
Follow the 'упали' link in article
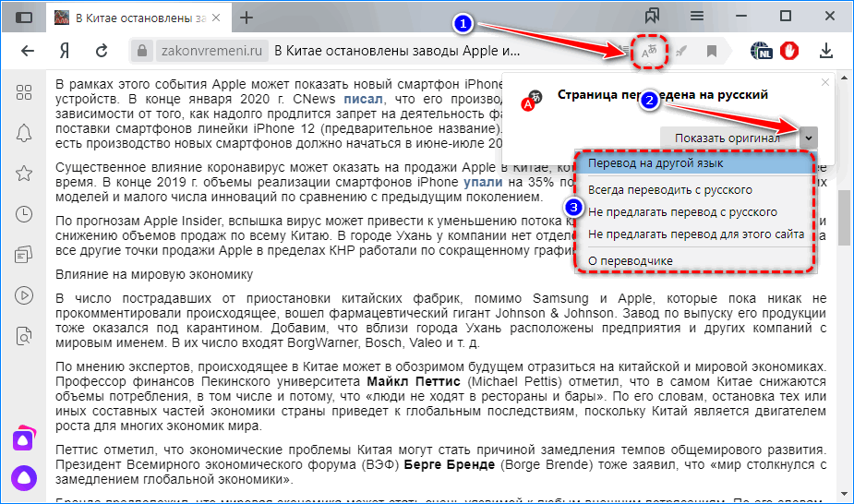[483, 182]
